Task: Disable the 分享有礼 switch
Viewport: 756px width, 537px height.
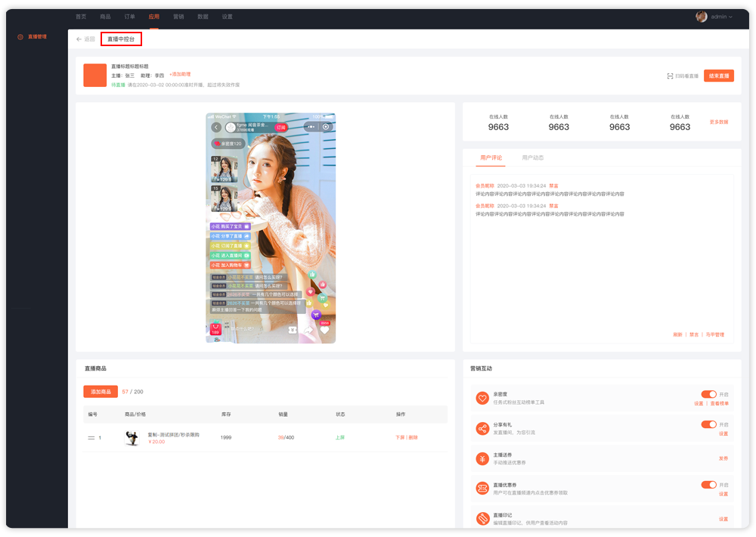Action: coord(708,424)
